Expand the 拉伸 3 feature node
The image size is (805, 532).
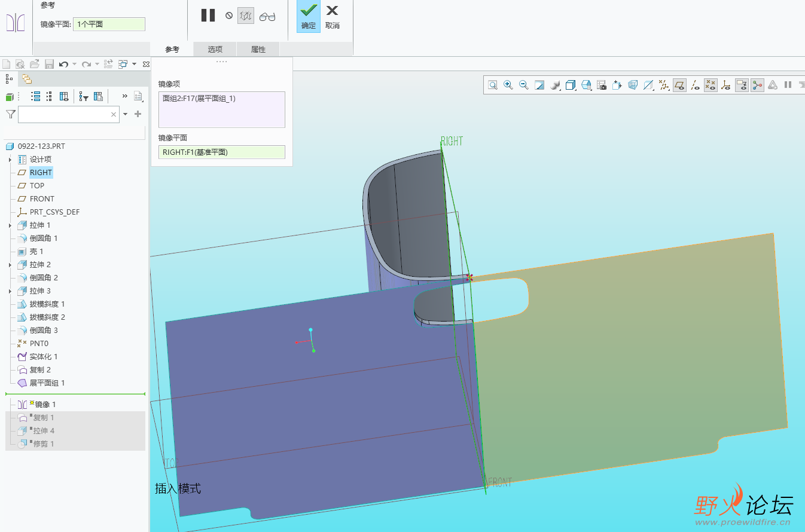[10, 291]
